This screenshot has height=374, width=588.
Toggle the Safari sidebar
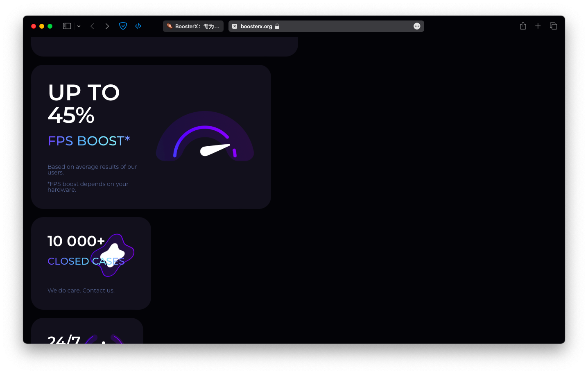[x=67, y=26]
